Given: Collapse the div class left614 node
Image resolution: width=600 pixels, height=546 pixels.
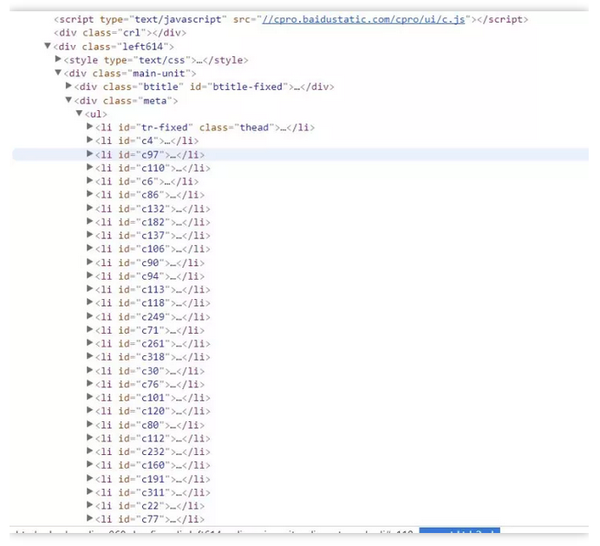Looking at the screenshot, I should point(47,46).
